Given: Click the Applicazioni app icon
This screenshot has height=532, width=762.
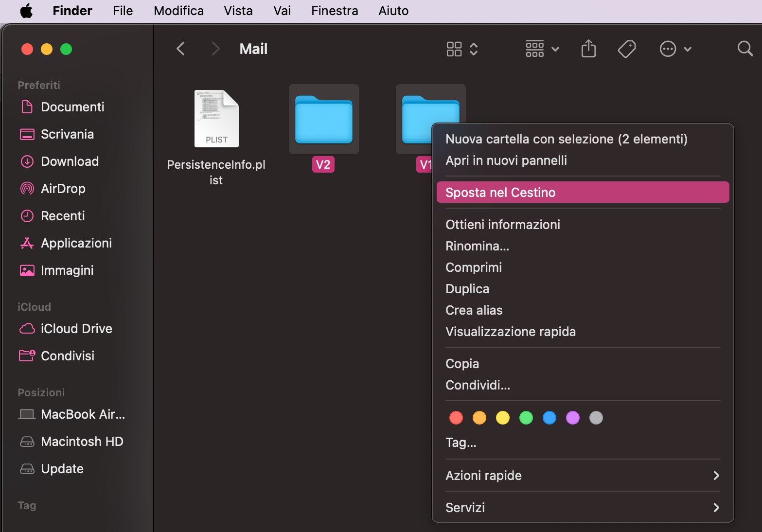Looking at the screenshot, I should click(x=27, y=243).
